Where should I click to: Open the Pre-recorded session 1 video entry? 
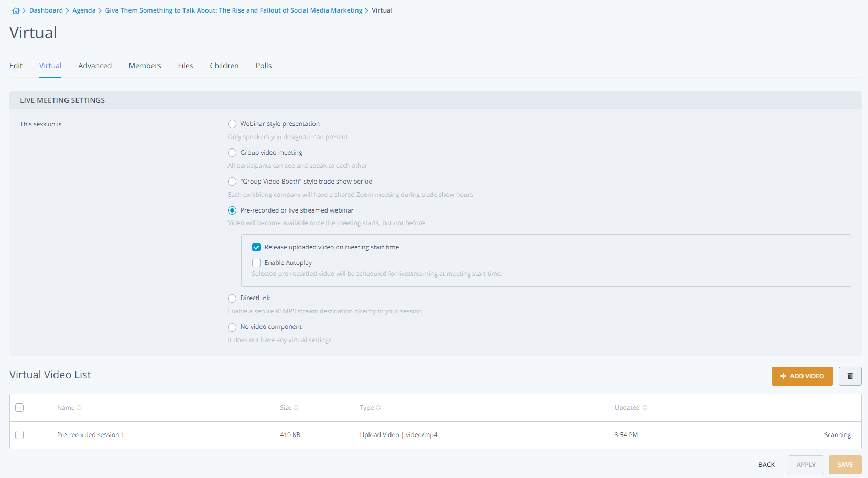click(x=91, y=435)
